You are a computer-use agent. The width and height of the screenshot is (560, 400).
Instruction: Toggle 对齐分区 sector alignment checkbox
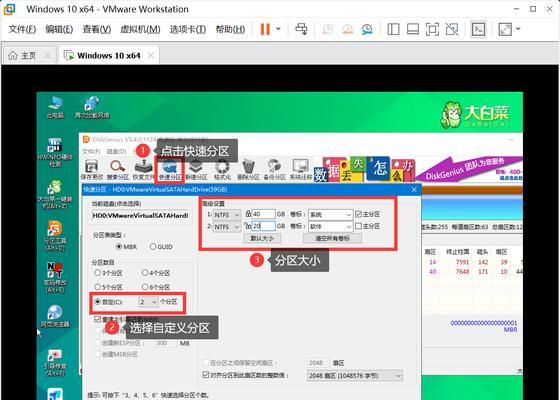(206, 375)
